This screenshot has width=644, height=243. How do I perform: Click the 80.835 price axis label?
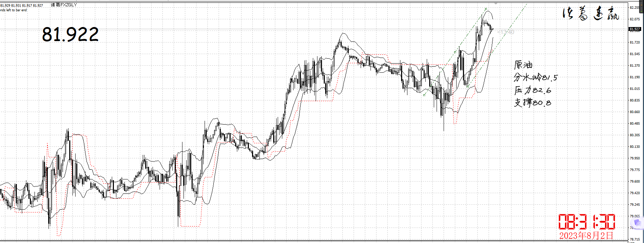click(x=635, y=100)
